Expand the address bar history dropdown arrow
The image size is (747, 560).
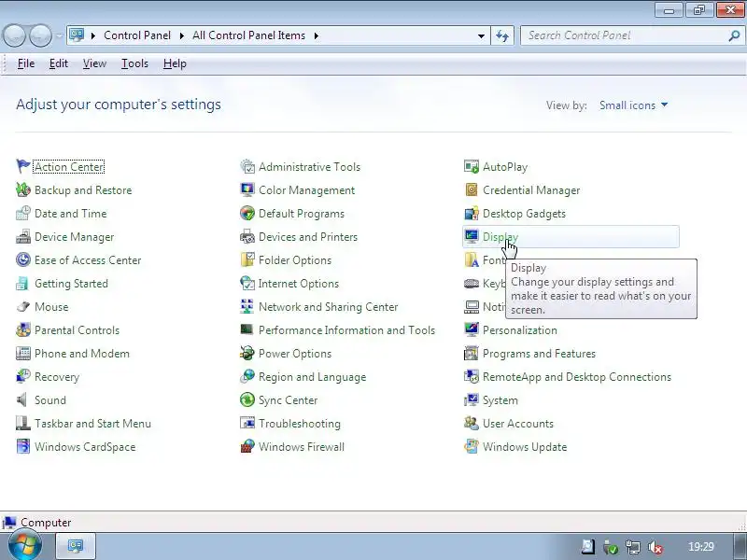pos(481,35)
